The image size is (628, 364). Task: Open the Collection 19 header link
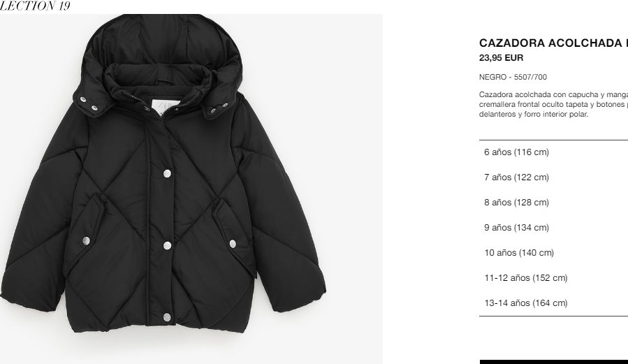(35, 6)
